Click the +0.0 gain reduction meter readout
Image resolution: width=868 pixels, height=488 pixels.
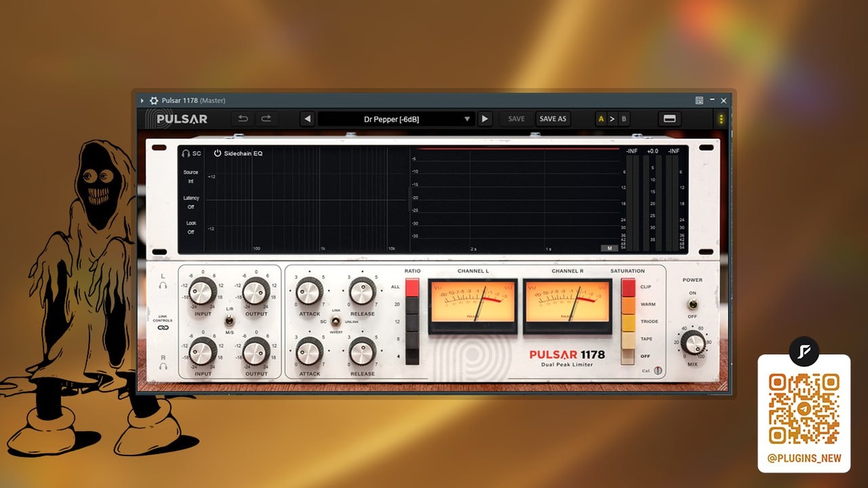click(652, 150)
